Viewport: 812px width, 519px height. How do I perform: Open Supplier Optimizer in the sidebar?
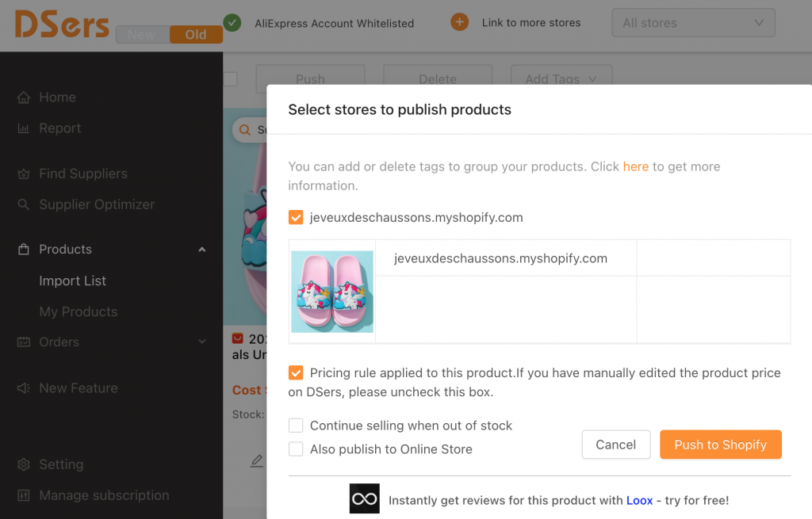[x=97, y=204]
